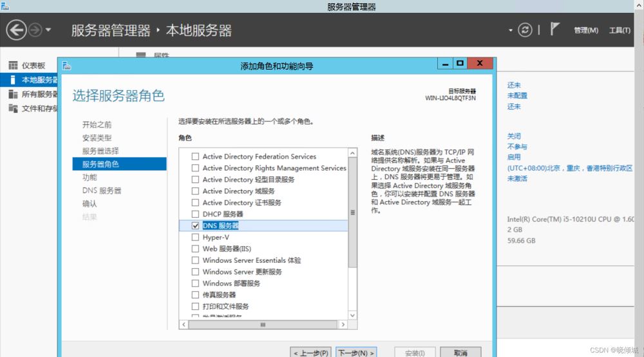The width and height of the screenshot is (644, 357).
Task: Click roles list scroll left arrow
Action: 184,325
